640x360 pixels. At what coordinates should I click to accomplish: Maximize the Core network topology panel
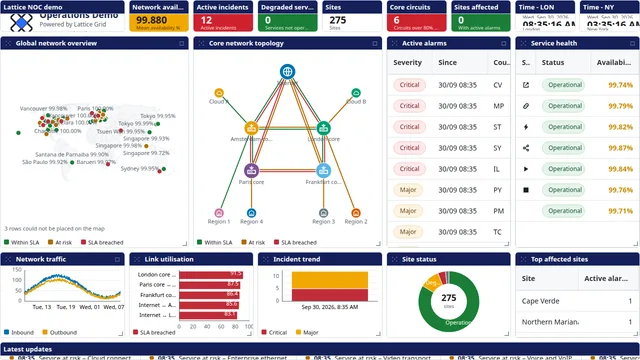(x=375, y=43)
